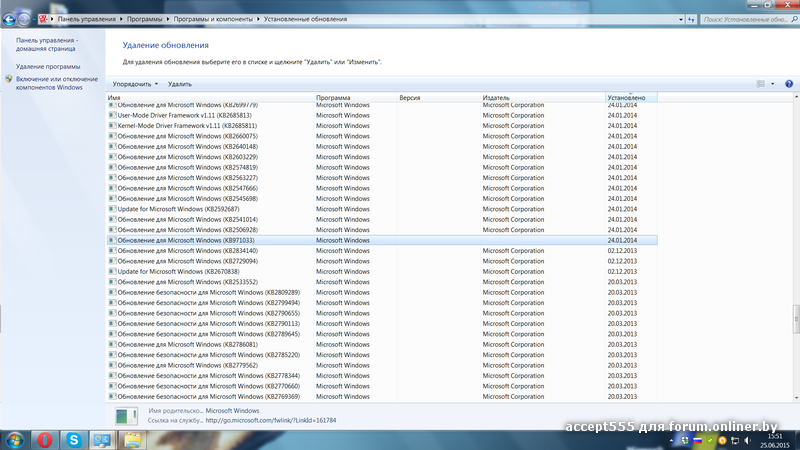
Task: Click the search installed updates field
Action: (x=745, y=19)
